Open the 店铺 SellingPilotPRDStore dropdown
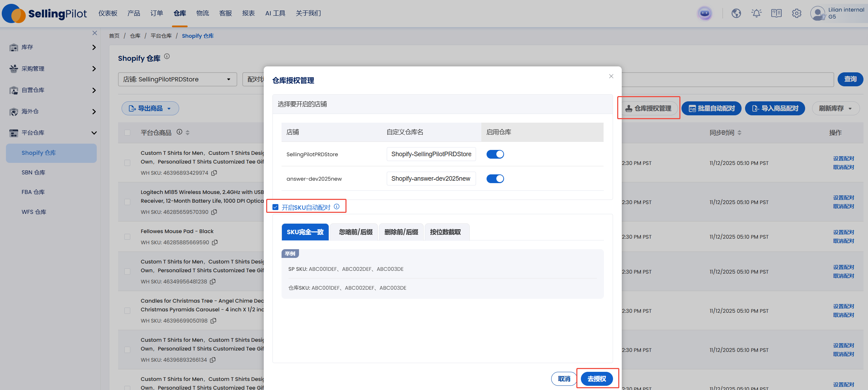Viewport: 868px width, 390px height. pyautogui.click(x=177, y=79)
